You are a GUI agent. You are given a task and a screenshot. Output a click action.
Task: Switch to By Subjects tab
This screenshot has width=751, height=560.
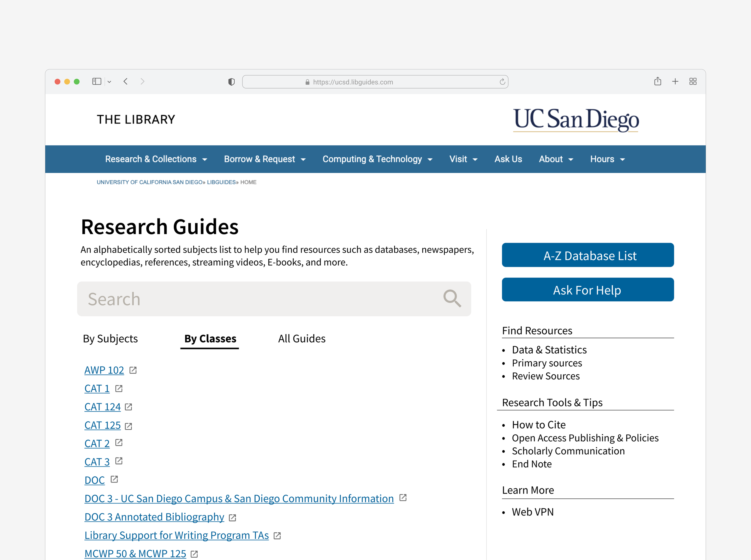110,338
